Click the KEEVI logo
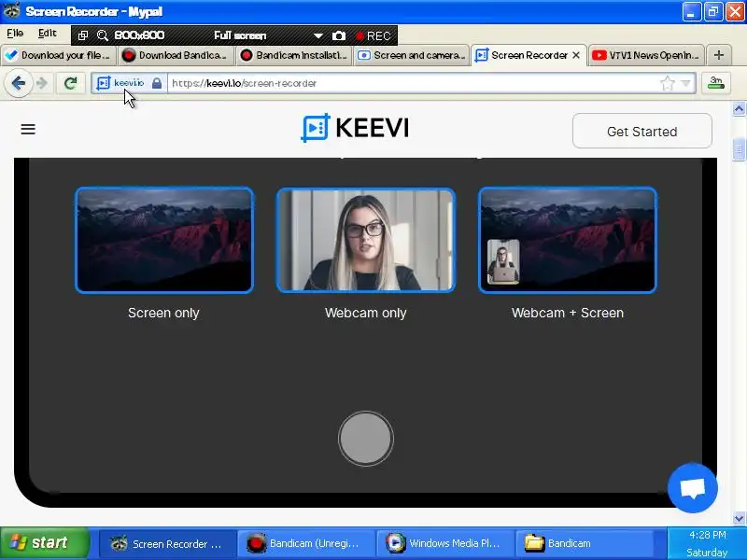The image size is (747, 560). (355, 128)
